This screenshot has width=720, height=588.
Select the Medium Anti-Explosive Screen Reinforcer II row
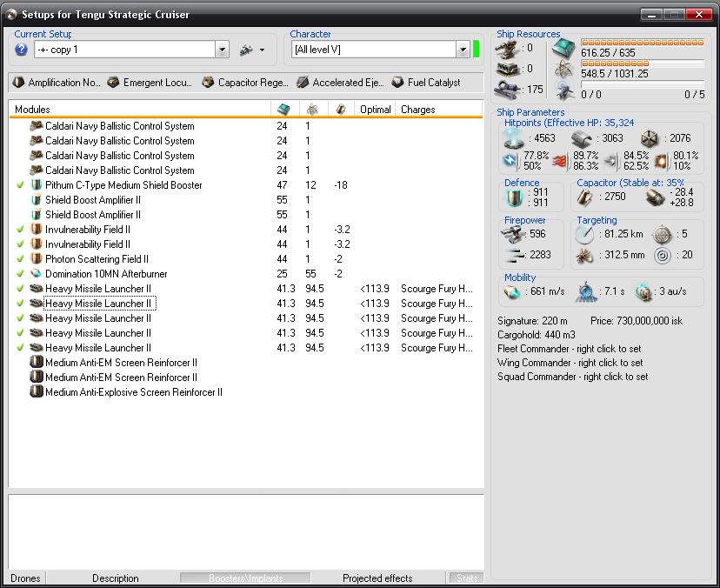[x=246, y=391]
